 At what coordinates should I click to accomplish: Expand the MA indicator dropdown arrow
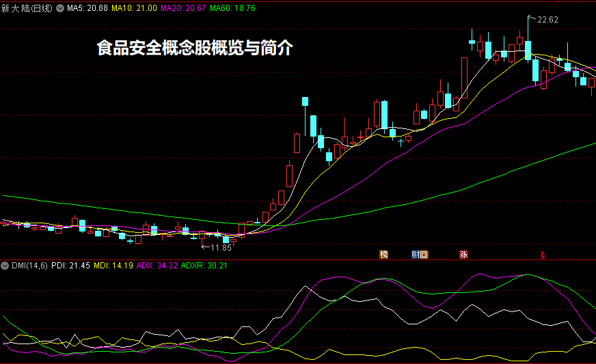tap(60, 8)
